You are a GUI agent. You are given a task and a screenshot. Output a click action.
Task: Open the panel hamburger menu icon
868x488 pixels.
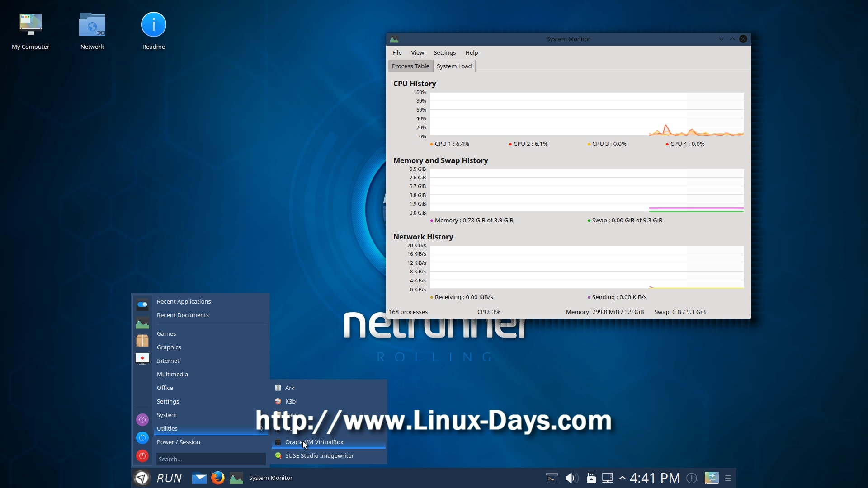click(x=728, y=478)
